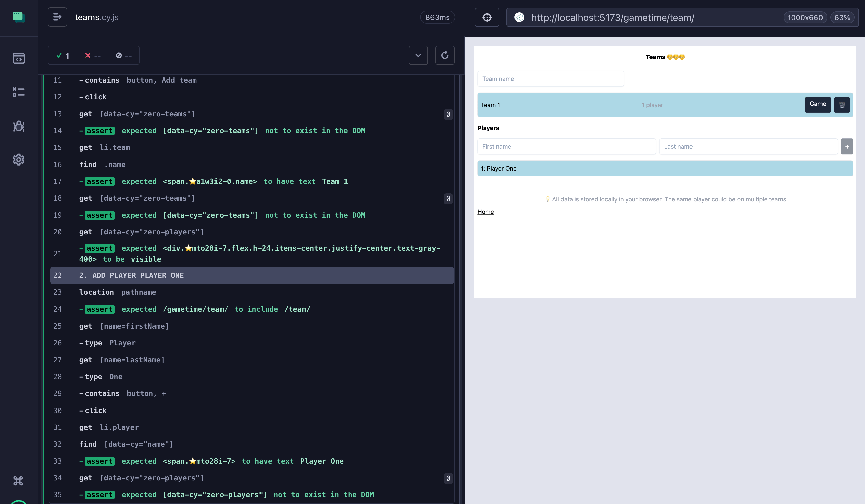Click assert on line 35
This screenshot has width=865, height=504.
[x=252, y=494]
